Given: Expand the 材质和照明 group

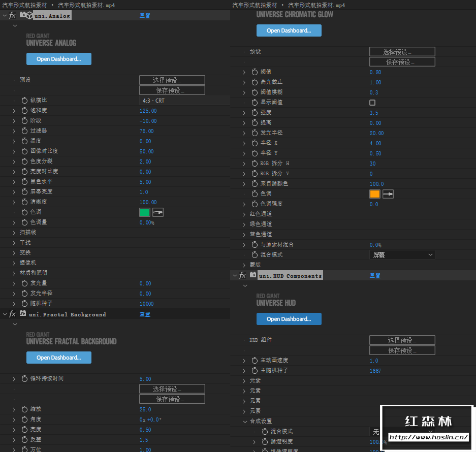Looking at the screenshot, I should [14, 273].
